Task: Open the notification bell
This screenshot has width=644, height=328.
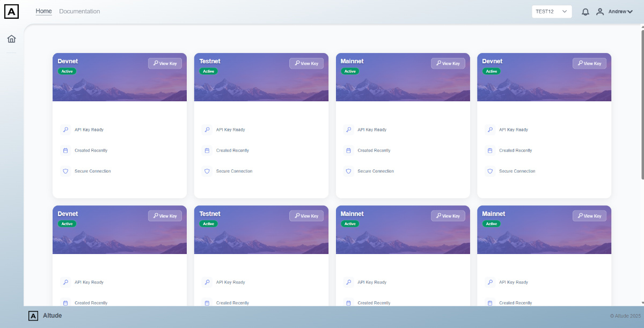Action: click(x=585, y=11)
